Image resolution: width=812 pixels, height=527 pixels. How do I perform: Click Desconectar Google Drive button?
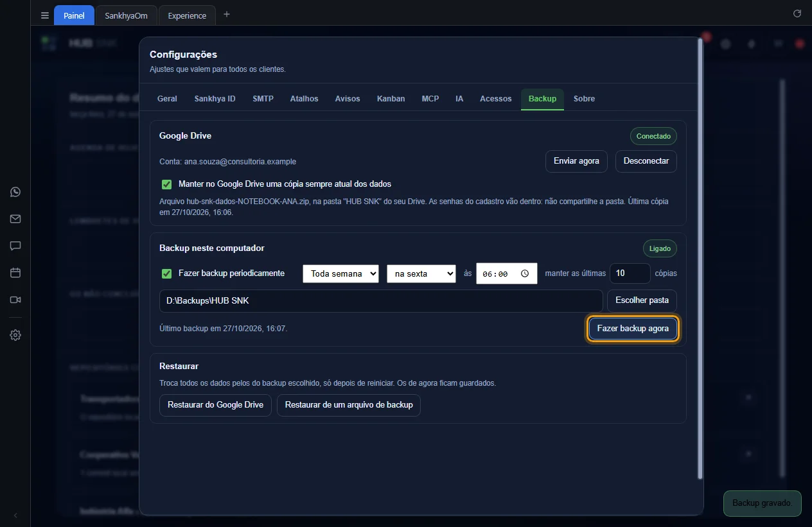pos(646,161)
